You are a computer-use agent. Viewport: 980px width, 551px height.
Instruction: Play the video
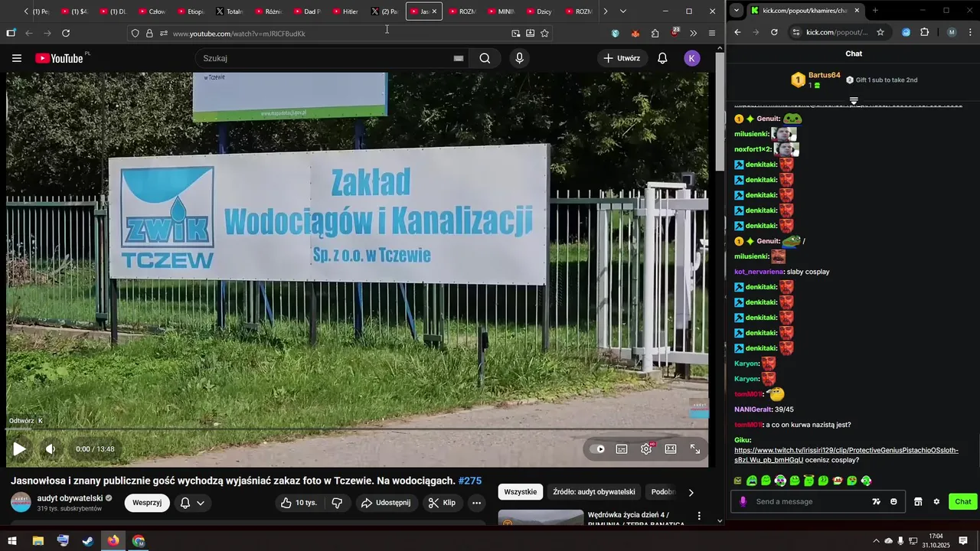click(20, 449)
